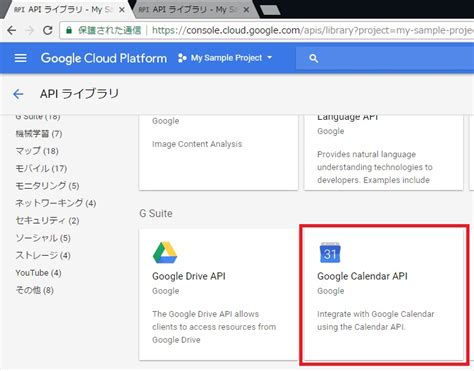
Task: Select the first API ライブラリ browser tab
Action: 63,10
